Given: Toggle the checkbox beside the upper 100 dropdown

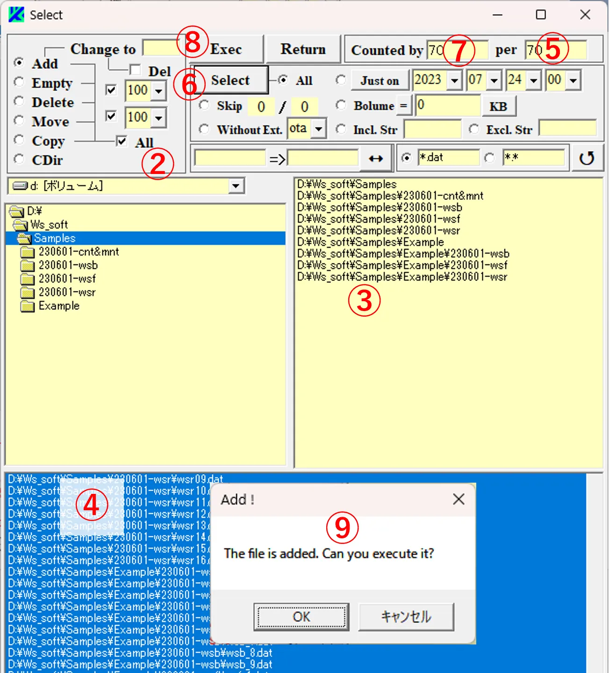Looking at the screenshot, I should [x=111, y=90].
